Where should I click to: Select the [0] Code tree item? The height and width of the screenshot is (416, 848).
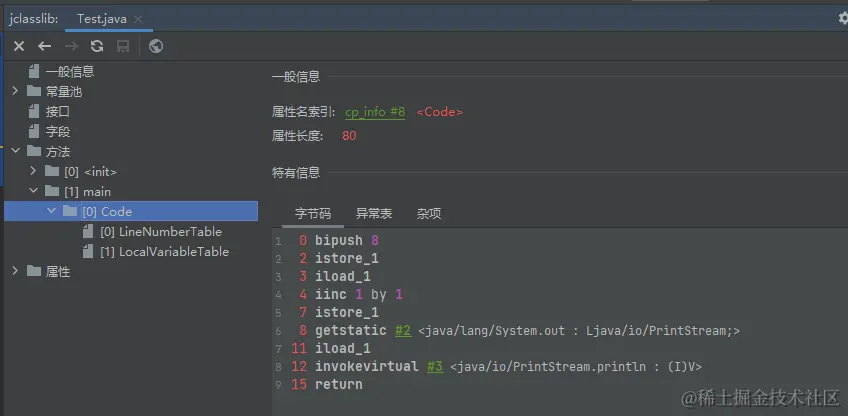(x=107, y=212)
